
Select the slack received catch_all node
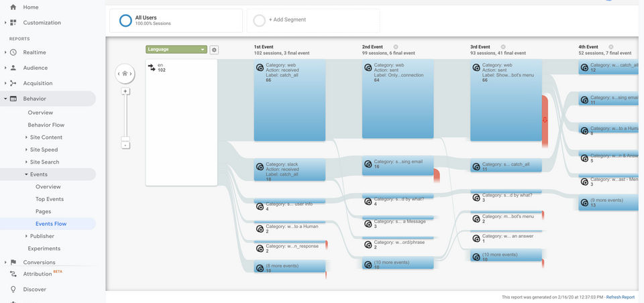point(289,170)
